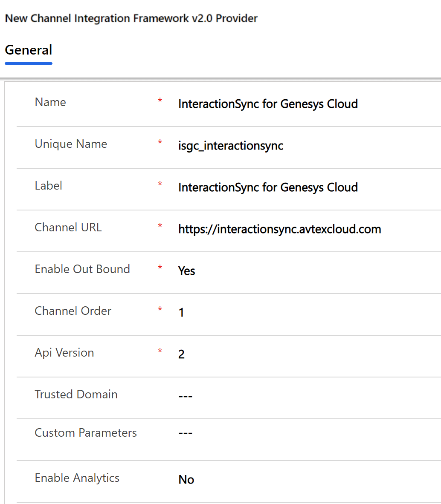Click the Custom Parameters label
Image resolution: width=441 pixels, height=504 pixels.
(x=86, y=433)
